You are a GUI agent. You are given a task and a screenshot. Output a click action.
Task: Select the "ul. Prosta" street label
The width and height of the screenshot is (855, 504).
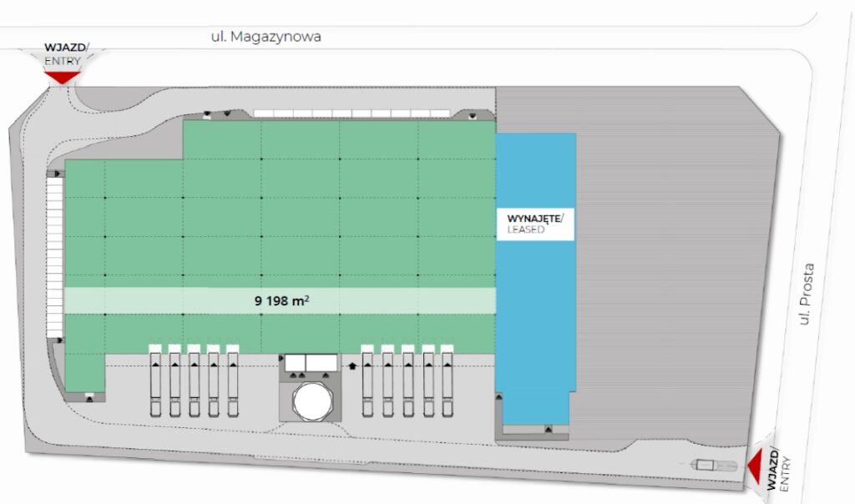coord(806,295)
